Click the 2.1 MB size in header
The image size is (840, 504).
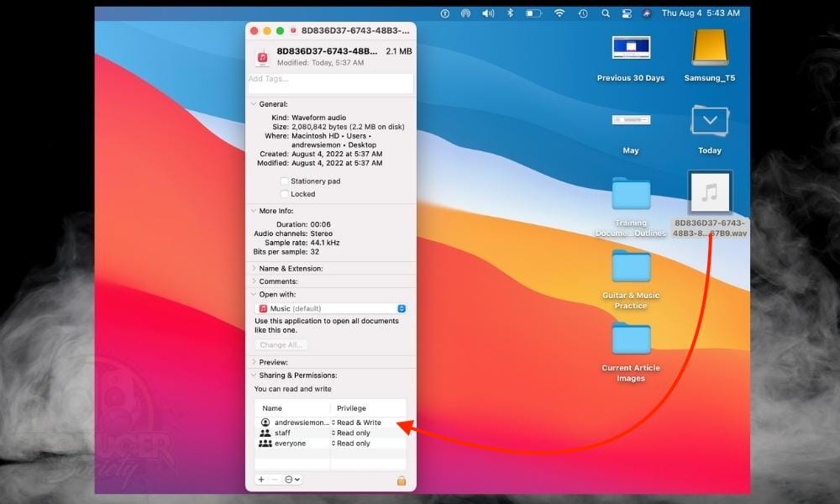(398, 51)
